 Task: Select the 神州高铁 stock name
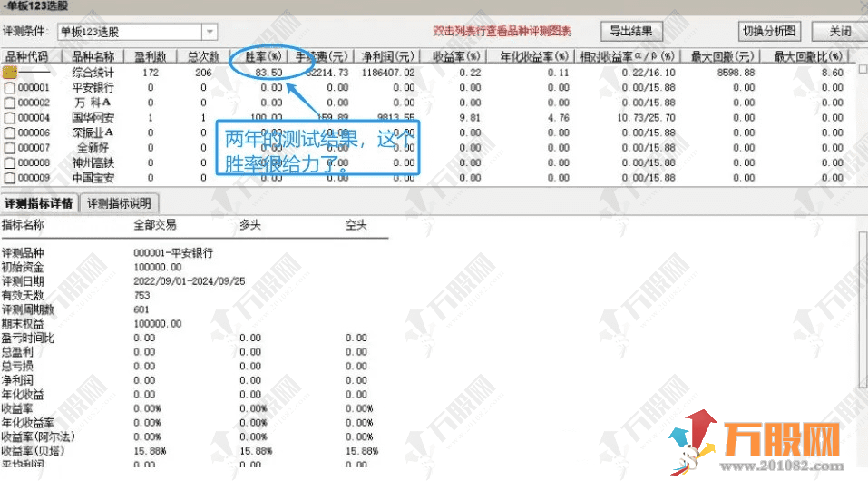point(93,162)
